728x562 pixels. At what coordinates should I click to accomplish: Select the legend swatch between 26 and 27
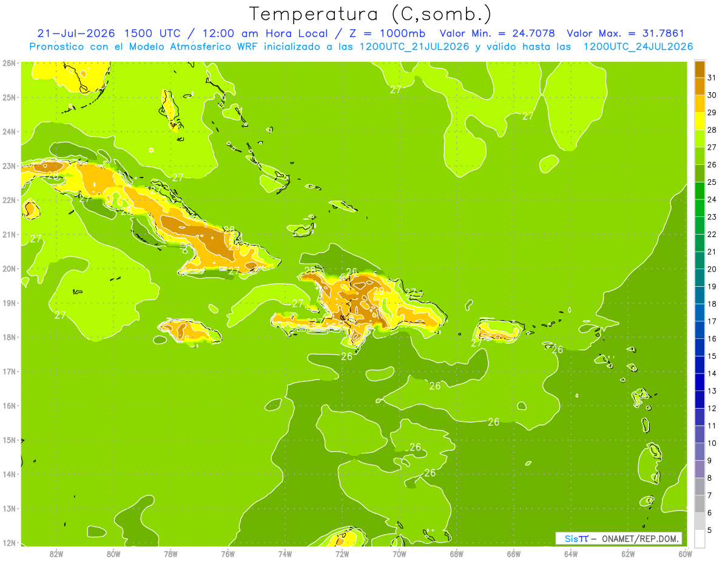point(699,156)
